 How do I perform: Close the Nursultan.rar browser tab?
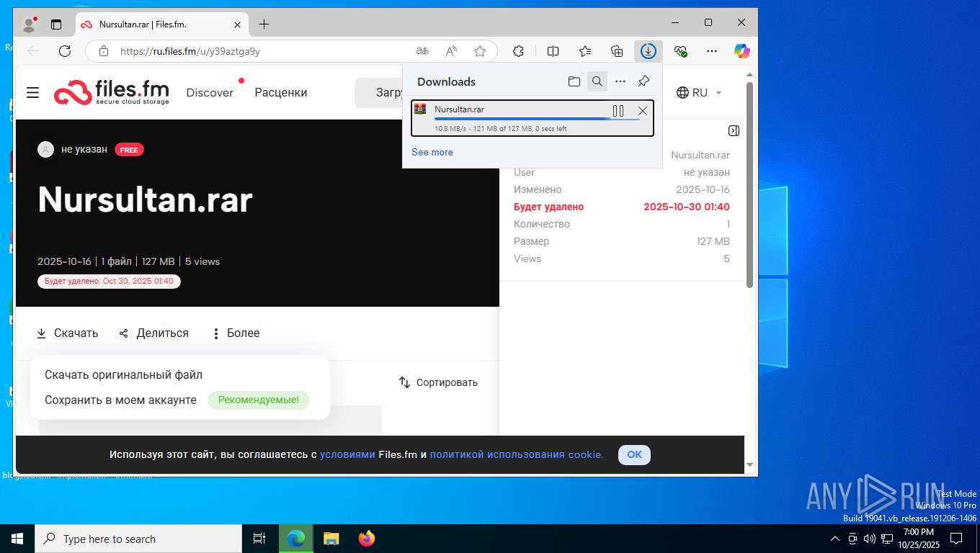tap(237, 24)
